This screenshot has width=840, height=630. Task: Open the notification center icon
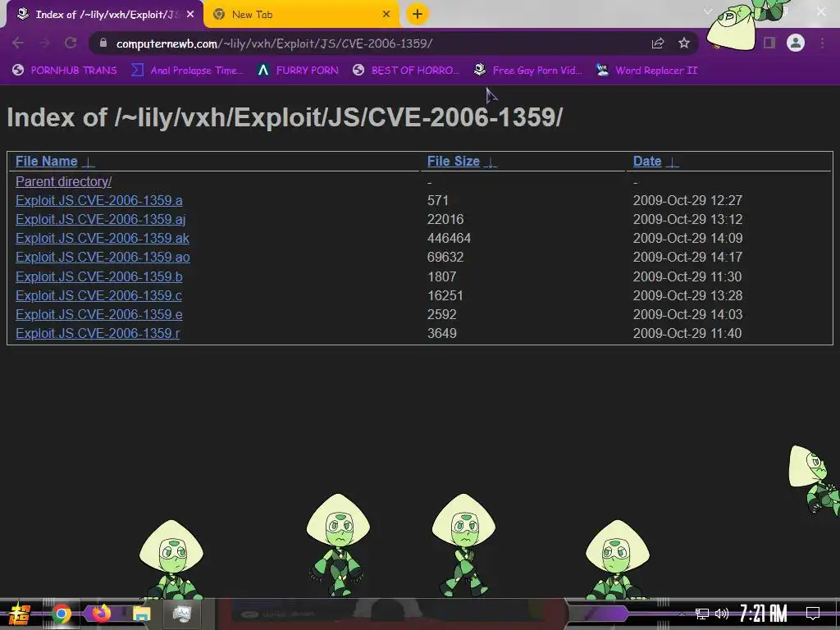[813, 614]
